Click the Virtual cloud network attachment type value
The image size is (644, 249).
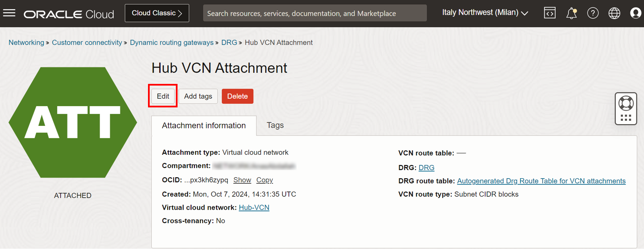(255, 152)
